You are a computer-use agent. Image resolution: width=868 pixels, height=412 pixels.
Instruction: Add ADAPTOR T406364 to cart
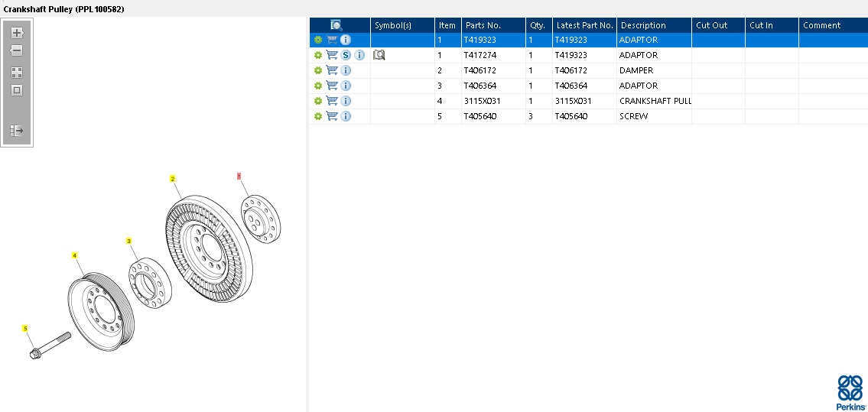332,86
